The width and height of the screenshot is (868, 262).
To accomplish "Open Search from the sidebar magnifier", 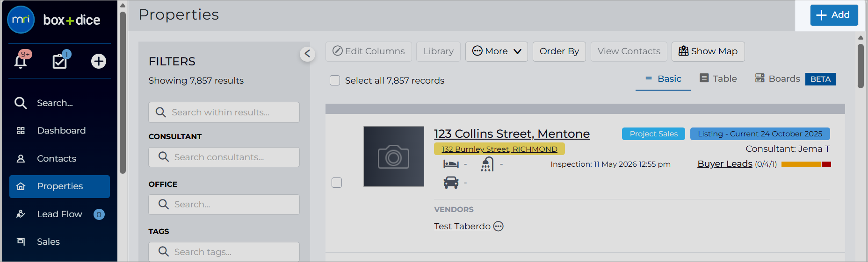I will (x=21, y=103).
